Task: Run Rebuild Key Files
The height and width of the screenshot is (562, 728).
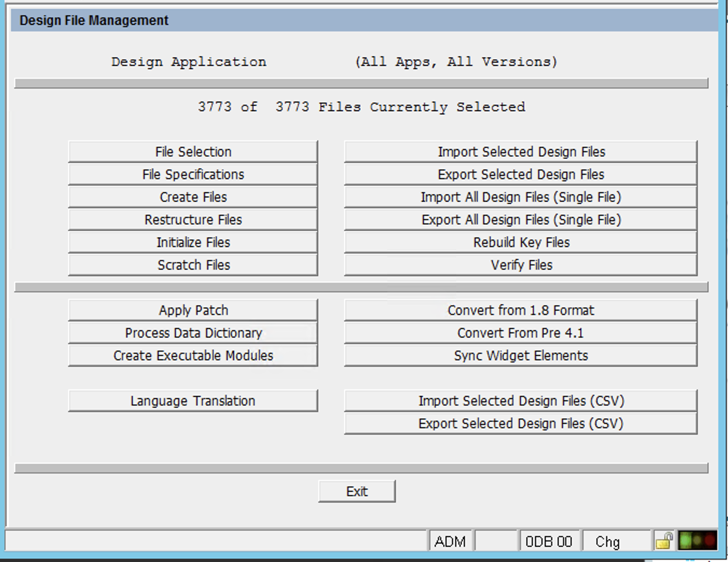Action: tap(521, 243)
